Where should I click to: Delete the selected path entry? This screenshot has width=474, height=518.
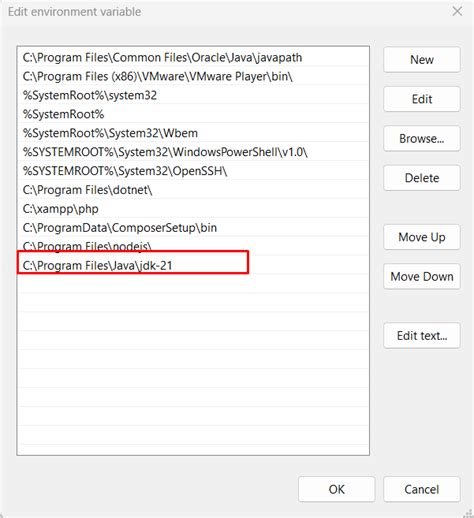tap(422, 178)
